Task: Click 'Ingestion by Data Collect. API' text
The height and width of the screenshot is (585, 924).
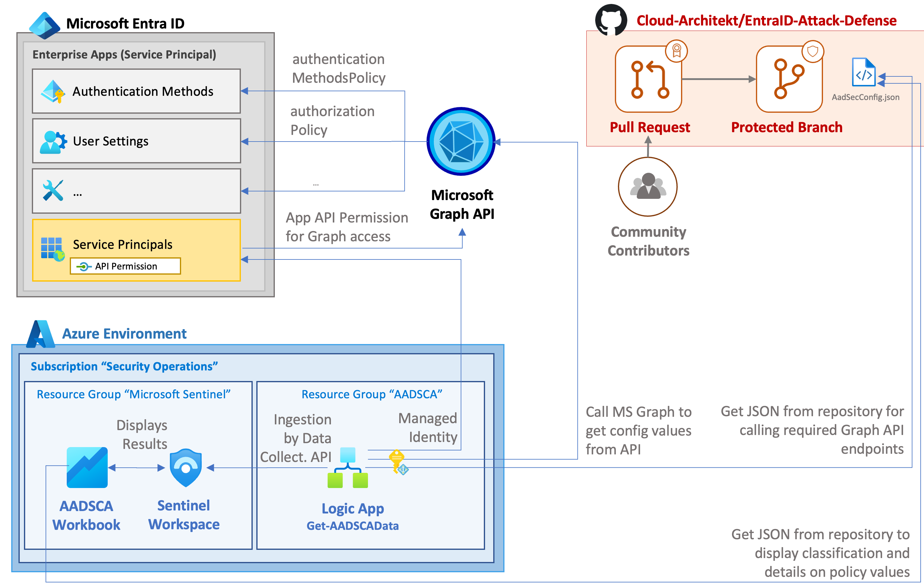Action: tap(295, 438)
